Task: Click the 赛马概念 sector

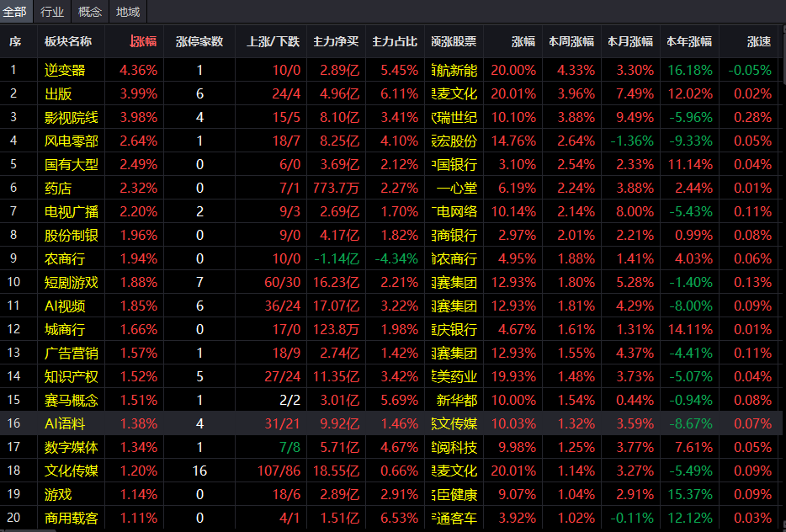Action: [x=72, y=400]
